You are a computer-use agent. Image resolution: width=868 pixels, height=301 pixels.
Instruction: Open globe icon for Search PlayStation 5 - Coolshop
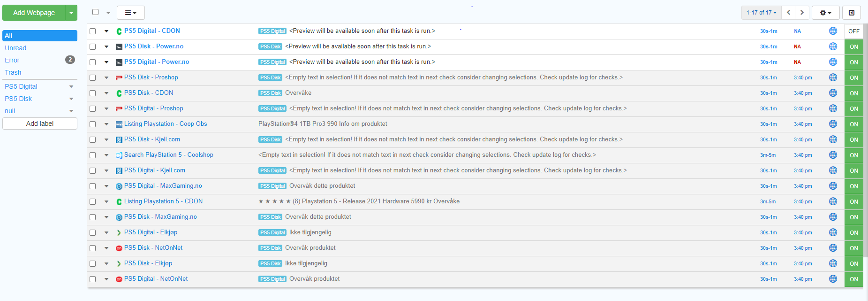point(833,155)
